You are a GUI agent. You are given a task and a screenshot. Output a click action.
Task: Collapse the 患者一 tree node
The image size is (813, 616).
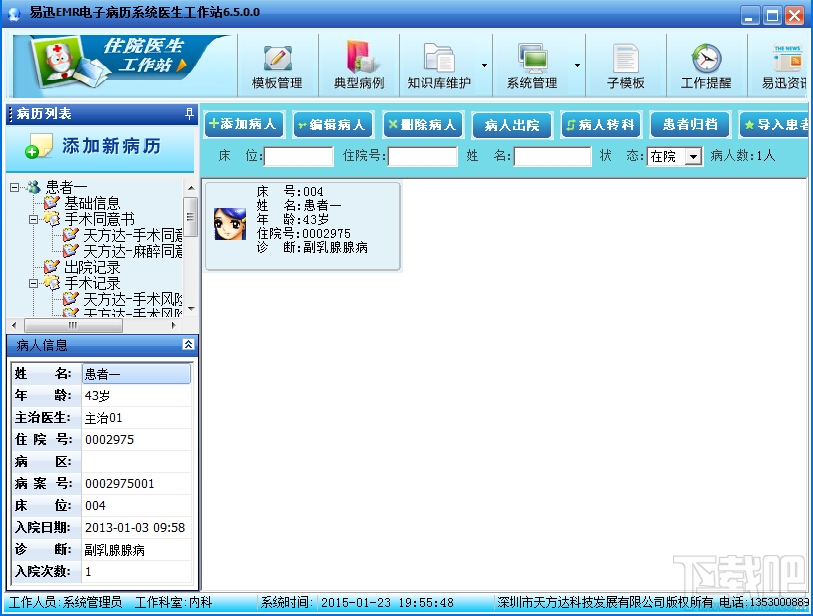[15, 187]
